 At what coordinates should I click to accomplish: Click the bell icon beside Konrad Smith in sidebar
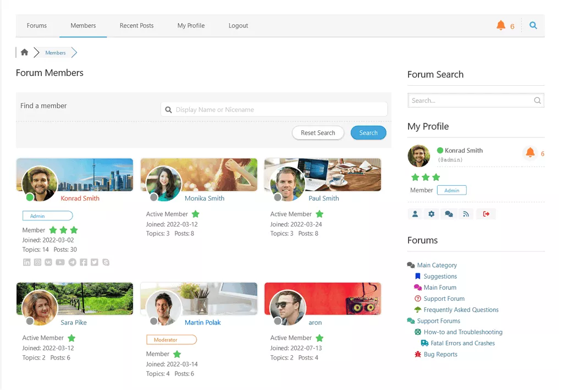tap(530, 153)
